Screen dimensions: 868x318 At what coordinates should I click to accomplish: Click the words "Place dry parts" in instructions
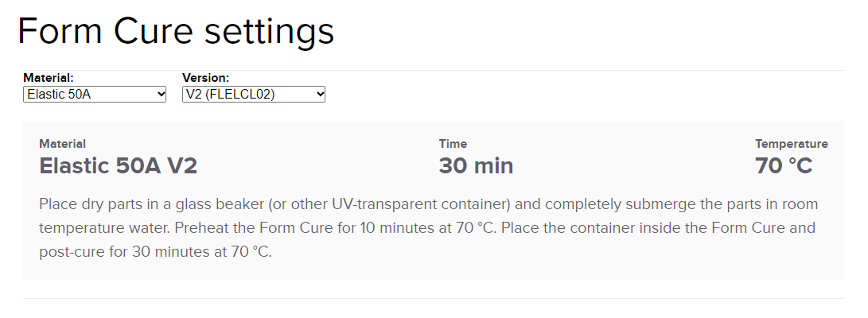tap(88, 204)
